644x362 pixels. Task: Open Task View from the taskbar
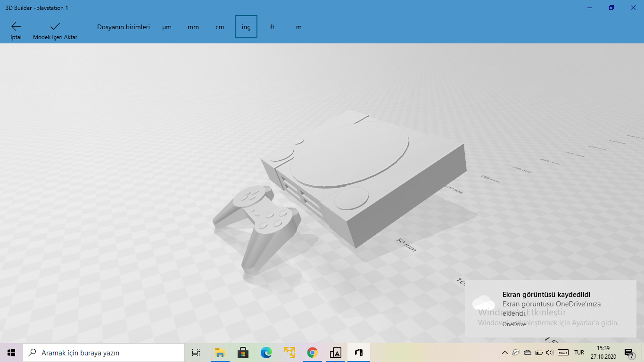pyautogui.click(x=196, y=352)
